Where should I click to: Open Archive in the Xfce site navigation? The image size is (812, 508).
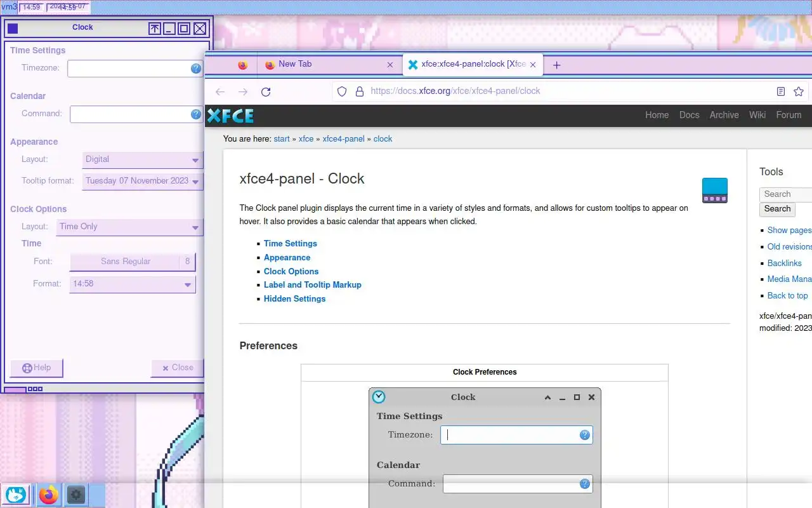[x=724, y=116]
